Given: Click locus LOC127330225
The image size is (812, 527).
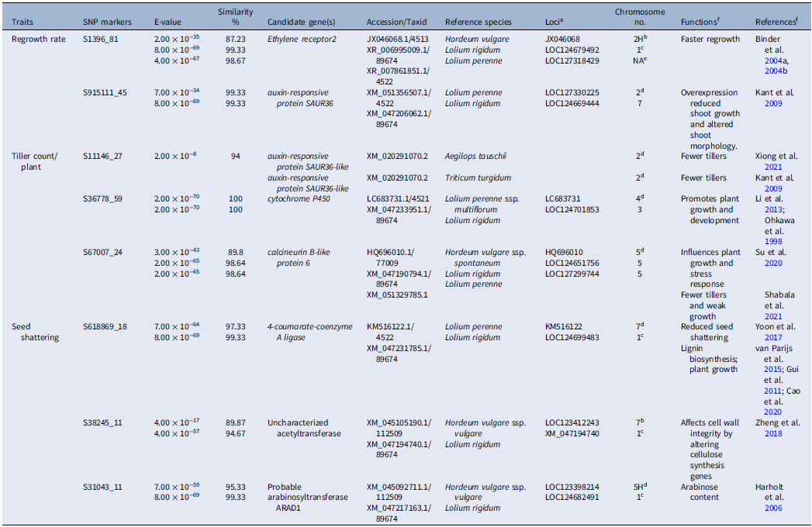Looking at the screenshot, I should coord(572,93).
